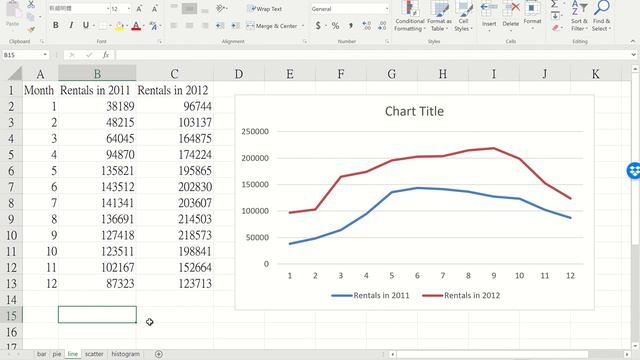
Task: Click the Fill down arrow icon
Action: tap(555, 16)
